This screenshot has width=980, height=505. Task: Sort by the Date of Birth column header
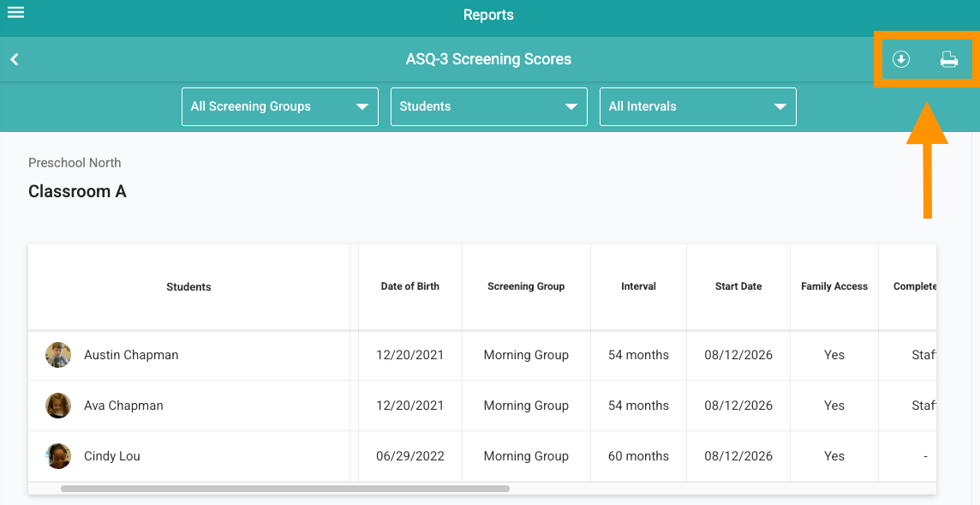point(410,286)
